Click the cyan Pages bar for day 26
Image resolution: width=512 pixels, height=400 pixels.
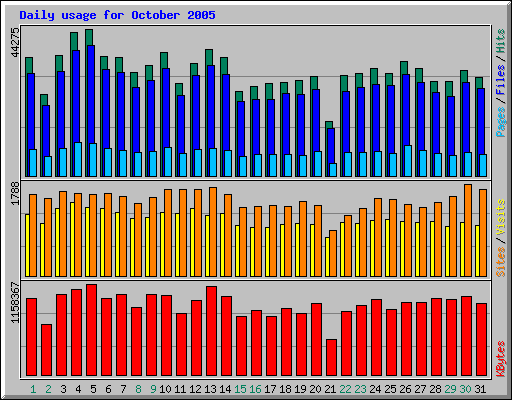[408, 161]
